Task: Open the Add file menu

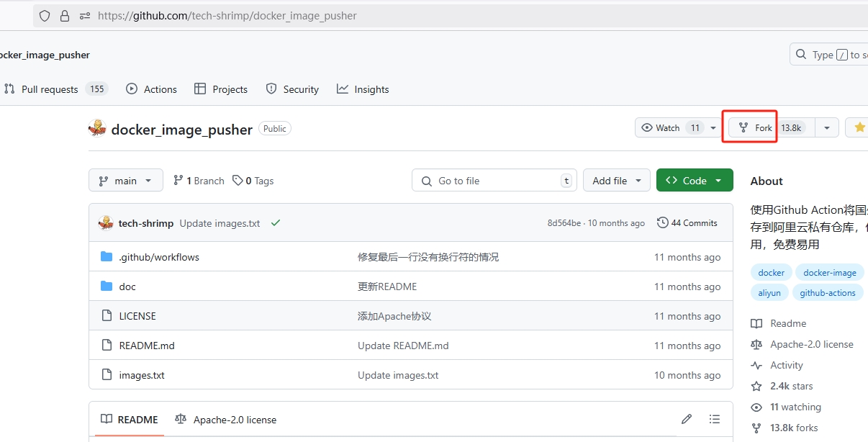Action: pyautogui.click(x=616, y=181)
